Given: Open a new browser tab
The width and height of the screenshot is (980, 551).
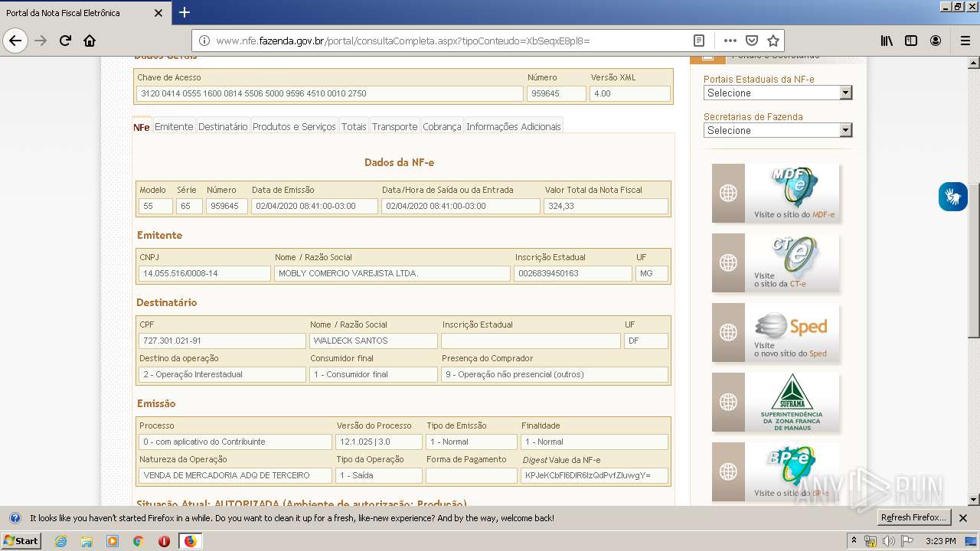Looking at the screenshot, I should pos(185,12).
